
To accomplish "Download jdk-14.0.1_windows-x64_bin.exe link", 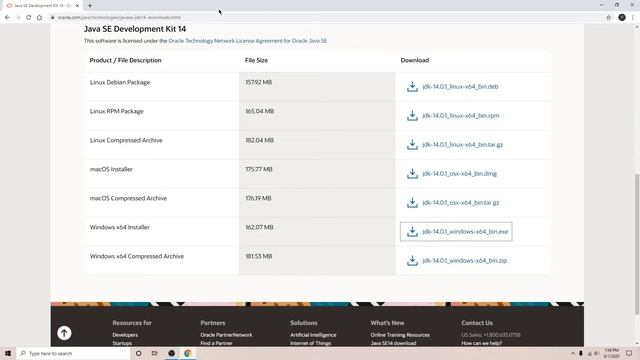I will pos(465,231).
